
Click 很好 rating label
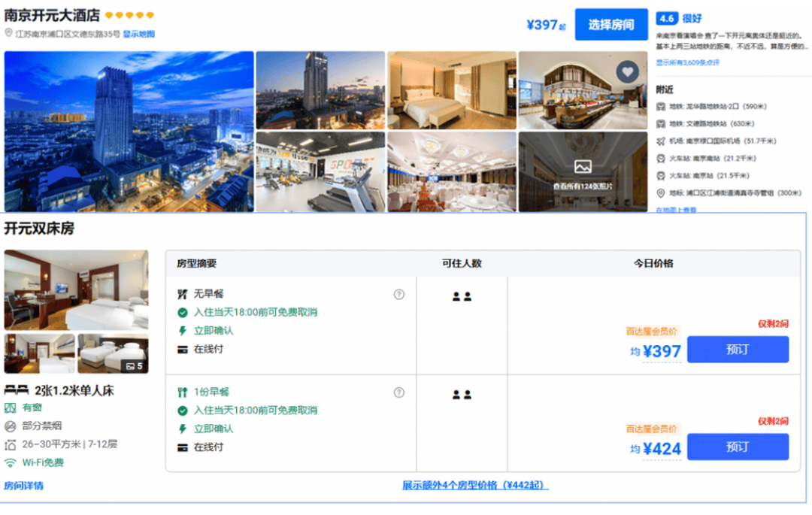[692, 19]
